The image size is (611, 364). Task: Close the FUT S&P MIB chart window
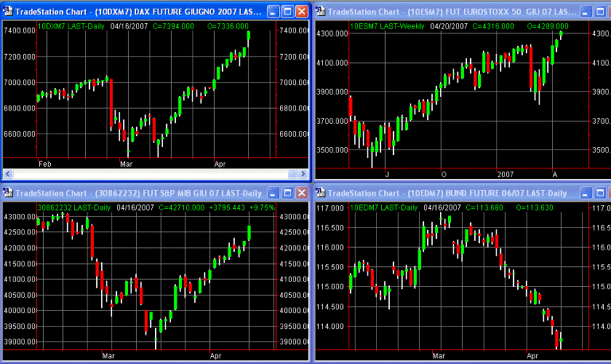coord(301,193)
